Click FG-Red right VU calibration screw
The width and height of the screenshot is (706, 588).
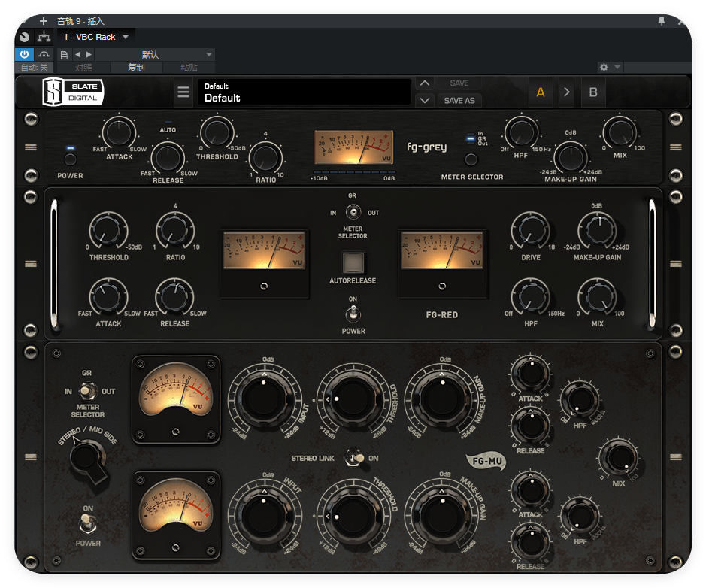[442, 286]
